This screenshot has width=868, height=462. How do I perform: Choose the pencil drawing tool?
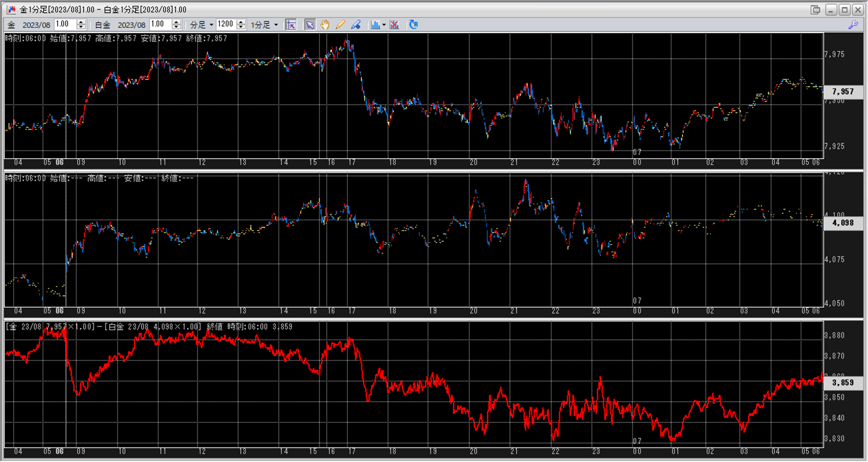point(340,25)
